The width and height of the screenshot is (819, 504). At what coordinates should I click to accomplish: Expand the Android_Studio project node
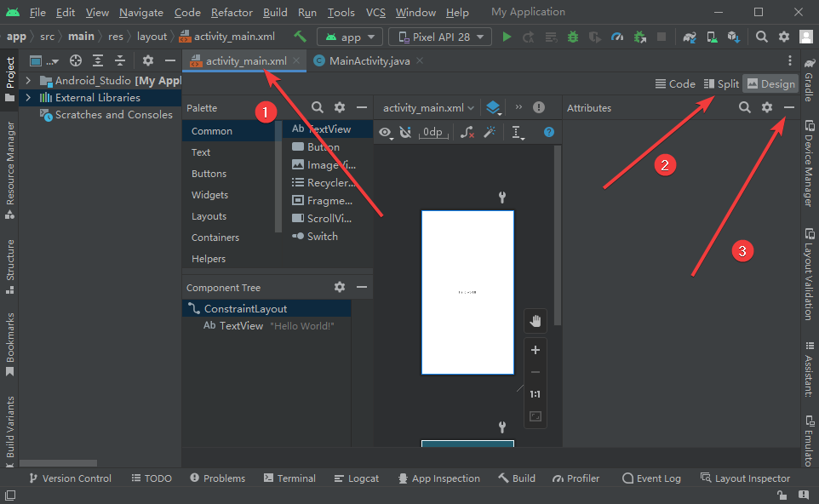click(x=29, y=81)
